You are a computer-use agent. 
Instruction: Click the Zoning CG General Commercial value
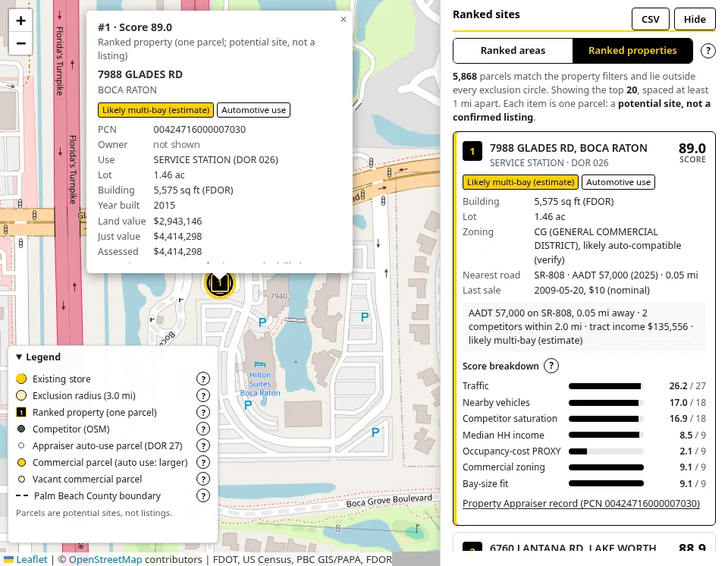click(x=607, y=246)
